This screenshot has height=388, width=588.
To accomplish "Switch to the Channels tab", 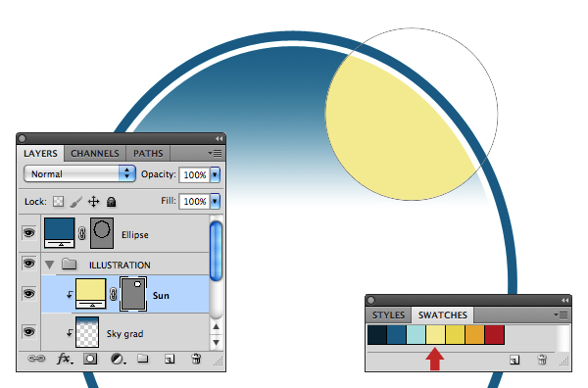I will pos(95,153).
